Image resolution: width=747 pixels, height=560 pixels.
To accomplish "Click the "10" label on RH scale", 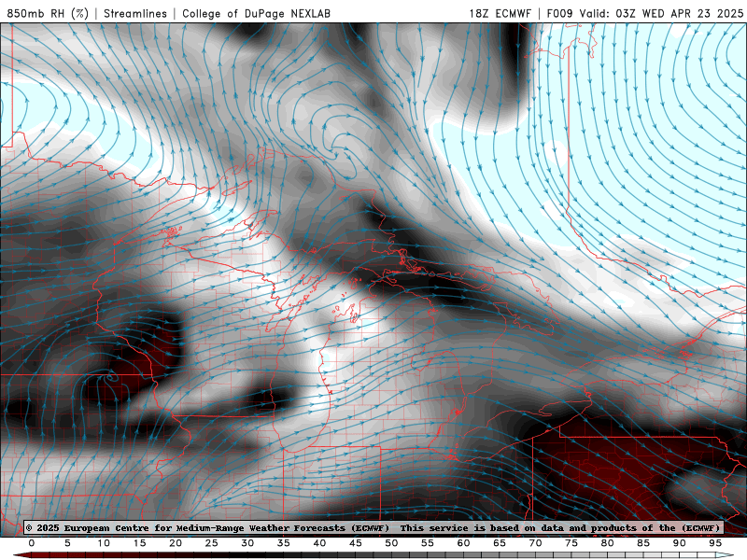I will [104, 543].
